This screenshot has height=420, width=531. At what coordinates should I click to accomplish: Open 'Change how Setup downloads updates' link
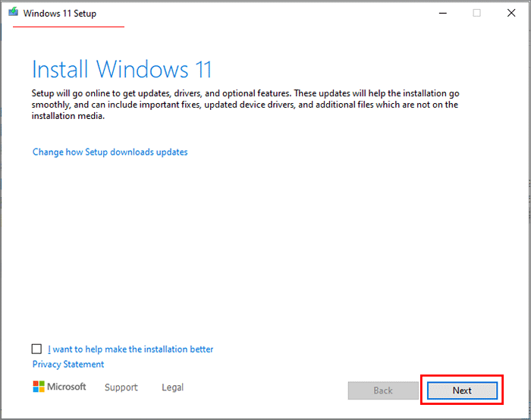point(110,152)
